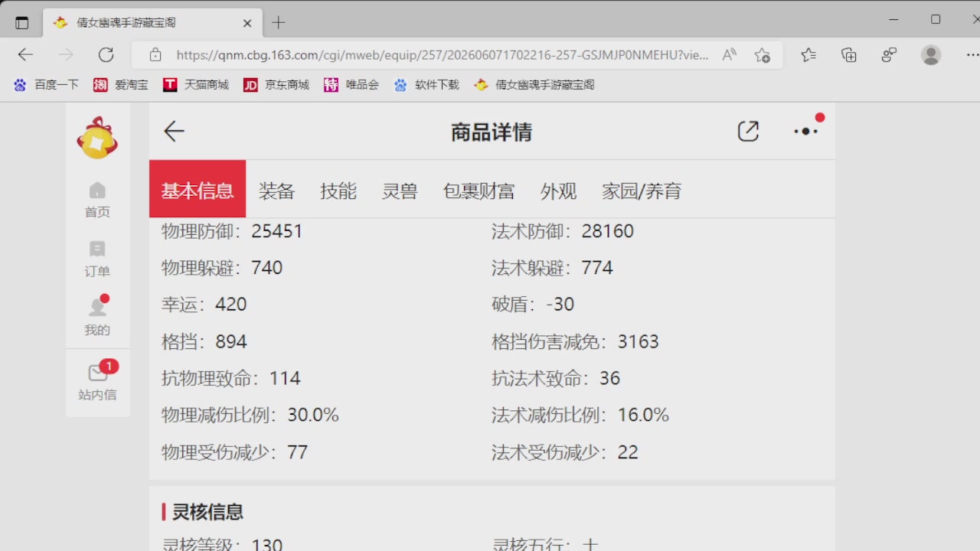Click the 破盾: -30 stat
This screenshot has height=551, width=980.
533,305
